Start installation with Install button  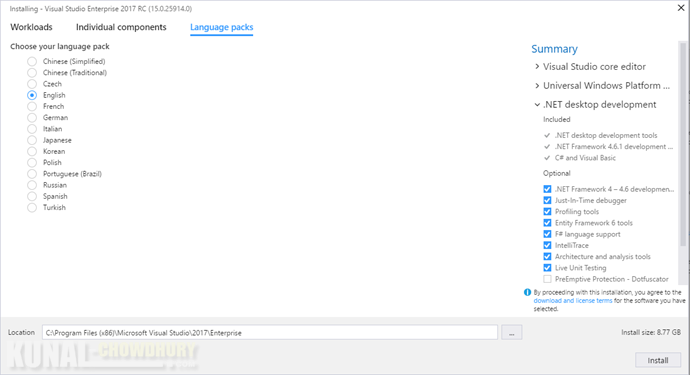[x=658, y=360]
